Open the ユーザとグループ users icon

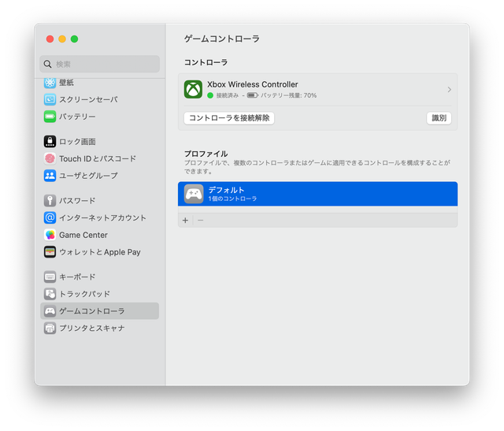(50, 176)
